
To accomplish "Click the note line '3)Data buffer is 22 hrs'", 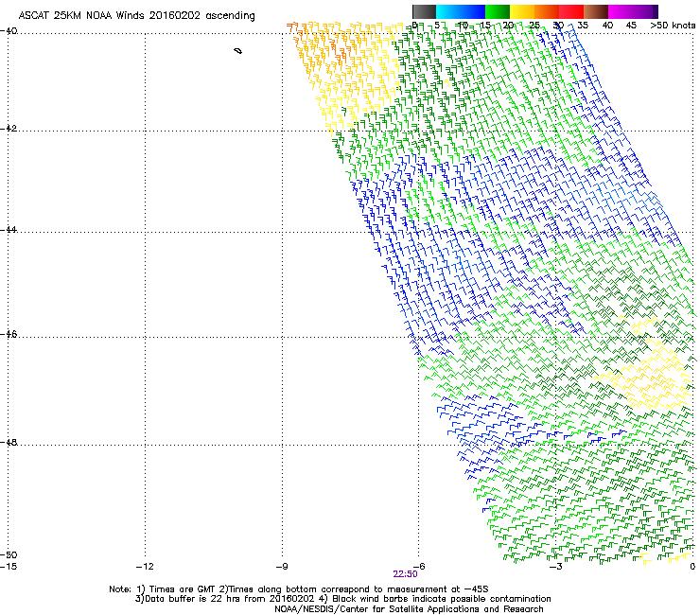I will coord(342,599).
